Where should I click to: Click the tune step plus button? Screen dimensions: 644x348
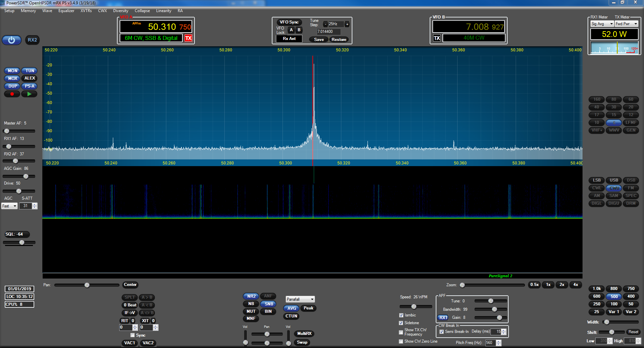pyautogui.click(x=347, y=24)
